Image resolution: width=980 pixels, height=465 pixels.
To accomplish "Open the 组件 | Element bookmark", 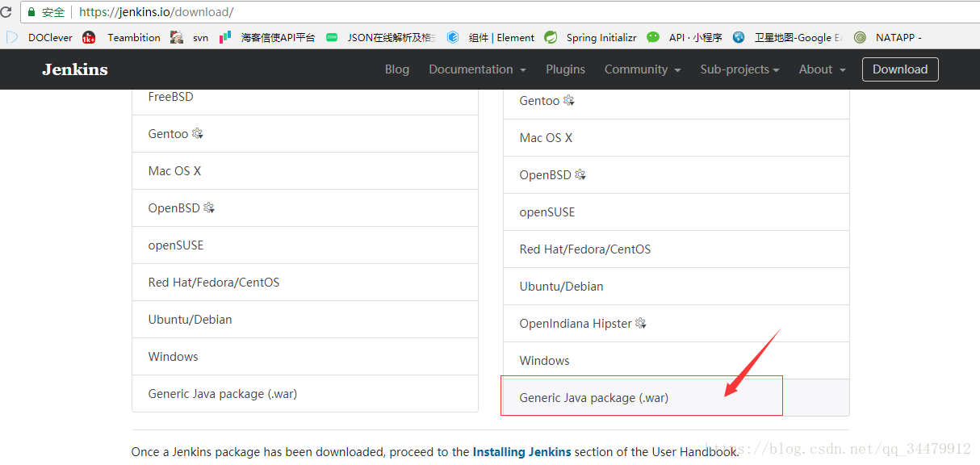I will tap(491, 37).
